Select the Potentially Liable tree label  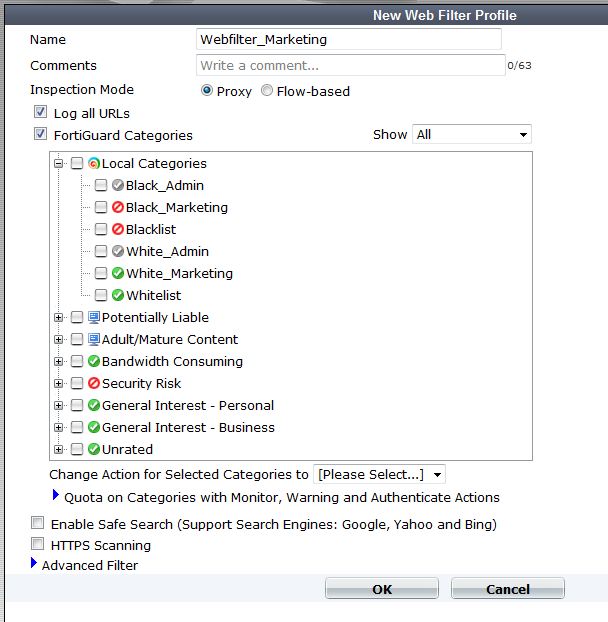coord(155,317)
